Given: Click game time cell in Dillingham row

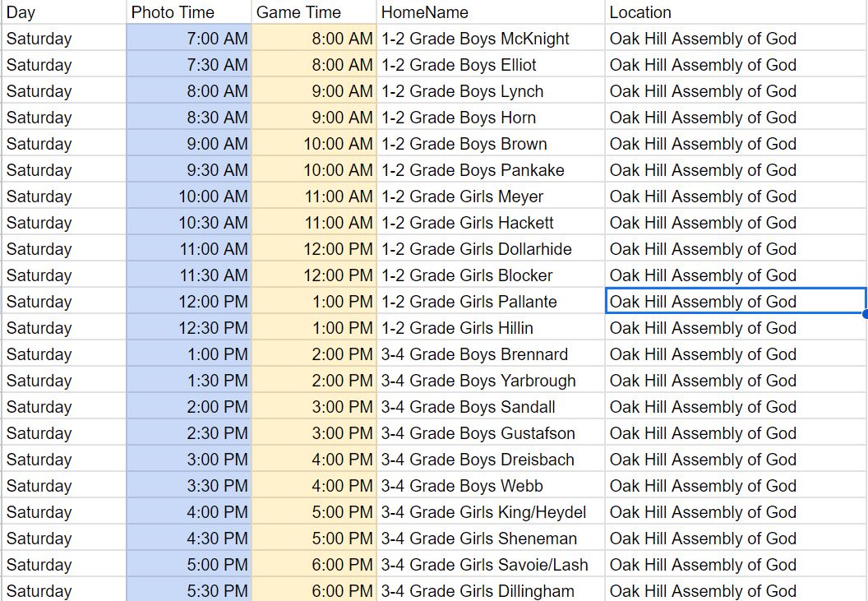Looking at the screenshot, I should point(314,590).
